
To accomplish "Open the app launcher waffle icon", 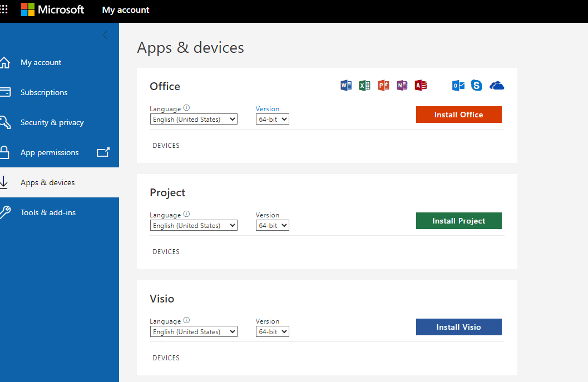I will 4,9.
